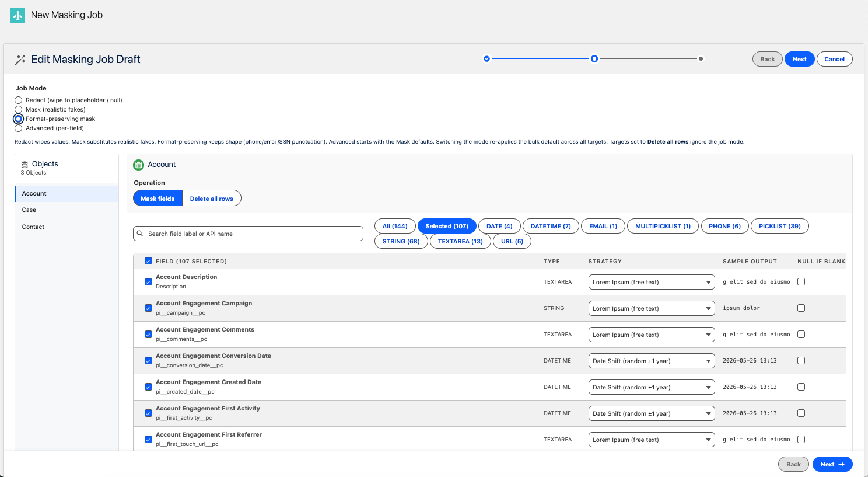868x477 pixels.
Task: Select the Account object in sidebar
Action: click(x=67, y=194)
